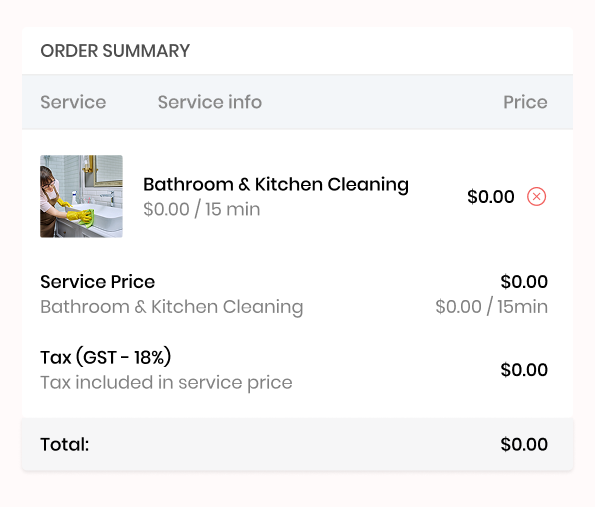Click the item price $0.00 beside remove icon

(491, 197)
